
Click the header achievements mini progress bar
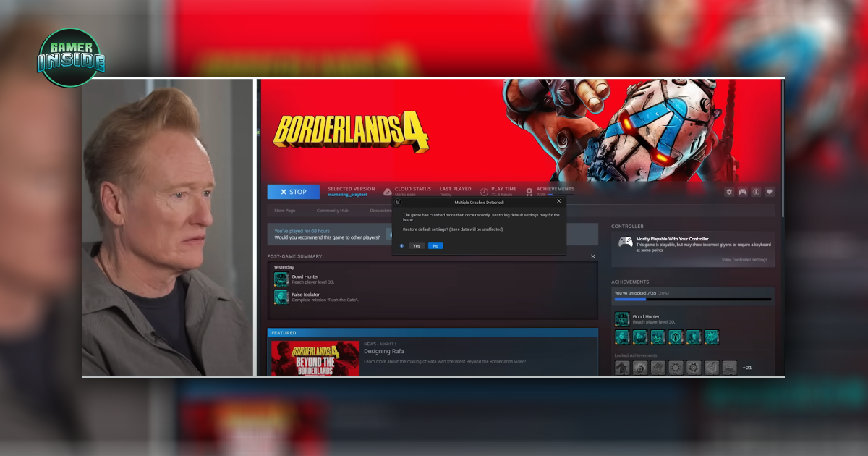[x=561, y=195]
